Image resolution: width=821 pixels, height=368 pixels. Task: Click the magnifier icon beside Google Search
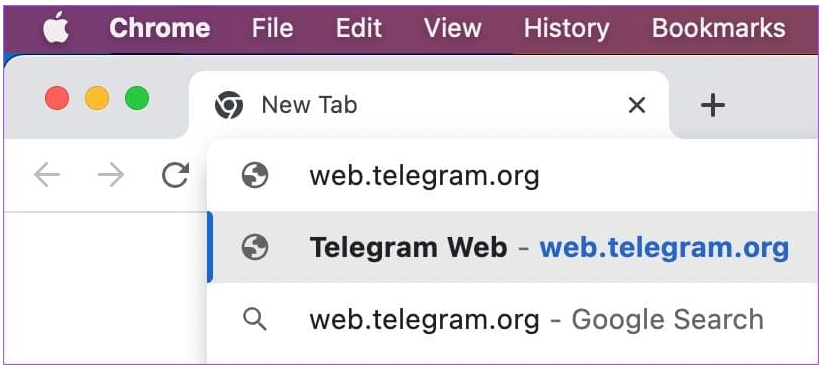(x=255, y=319)
